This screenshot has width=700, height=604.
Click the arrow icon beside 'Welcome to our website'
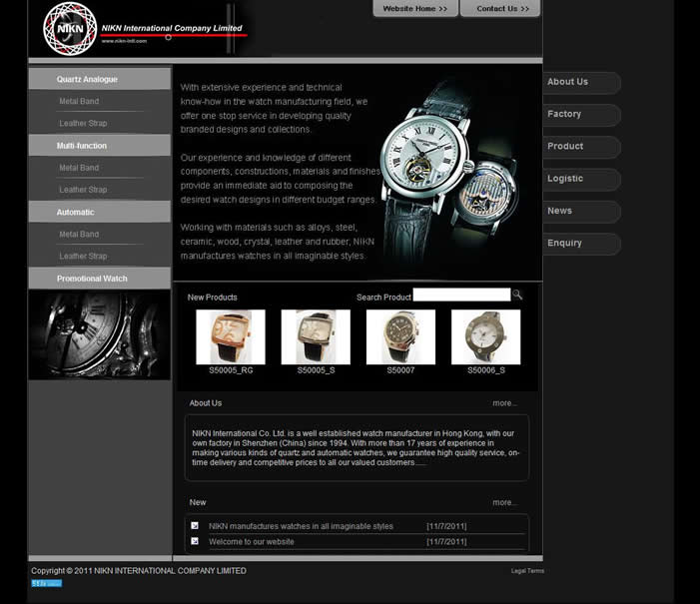click(195, 541)
